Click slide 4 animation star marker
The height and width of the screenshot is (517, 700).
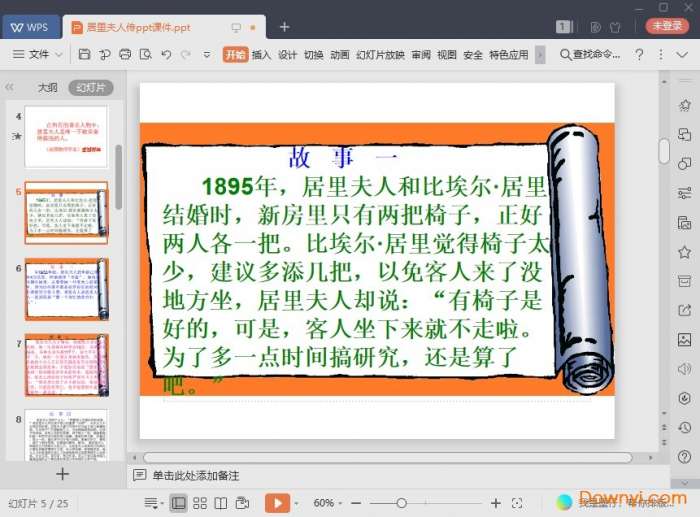coord(17,136)
